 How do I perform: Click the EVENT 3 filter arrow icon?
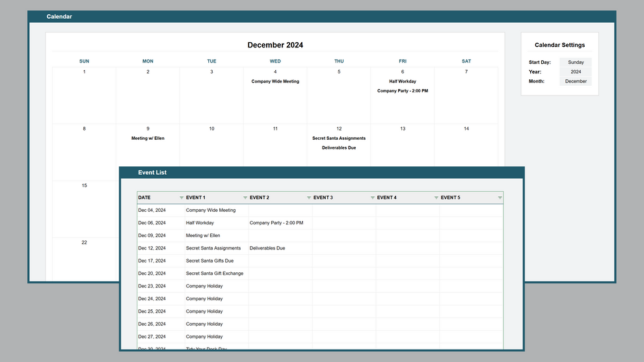tap(373, 198)
